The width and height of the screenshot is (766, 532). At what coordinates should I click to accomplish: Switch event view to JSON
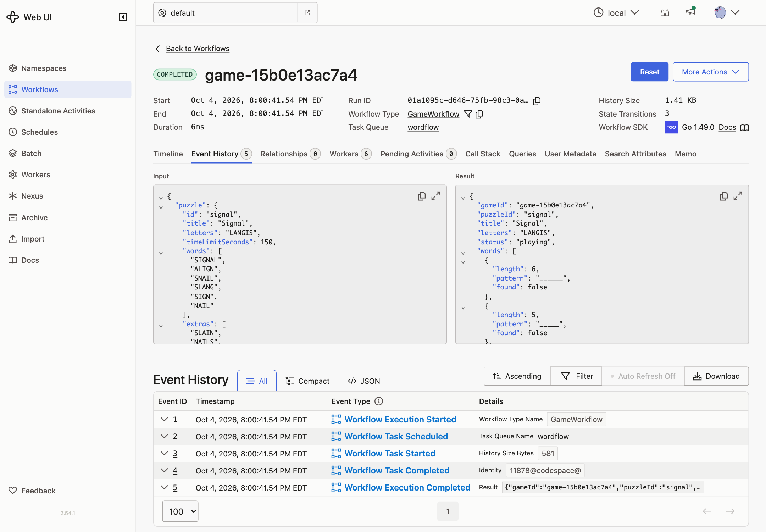point(364,381)
